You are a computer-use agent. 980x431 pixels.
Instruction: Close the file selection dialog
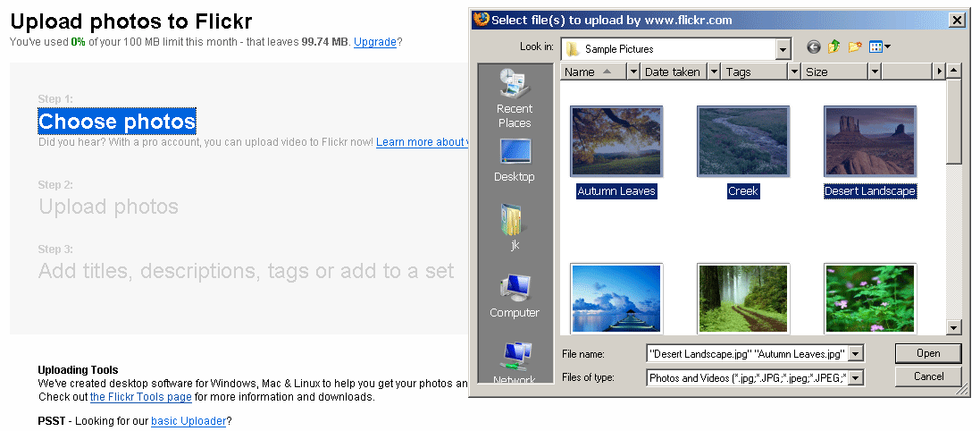pos(957,20)
